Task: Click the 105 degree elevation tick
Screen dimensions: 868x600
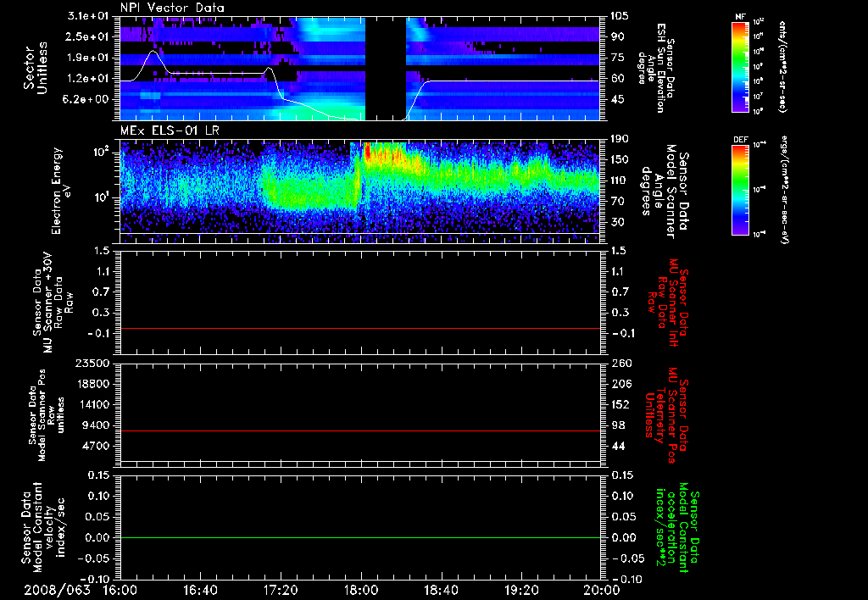Action: point(620,16)
